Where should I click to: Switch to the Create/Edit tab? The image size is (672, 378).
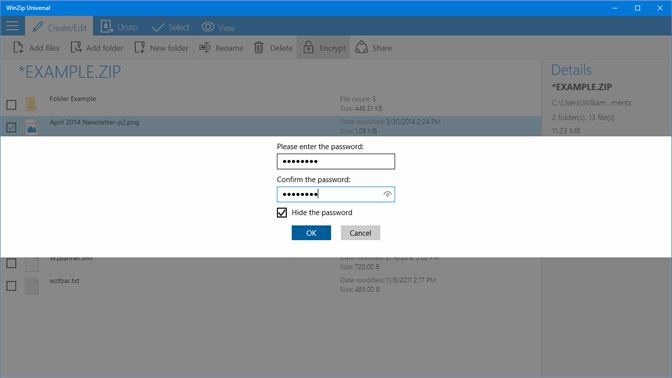click(x=59, y=27)
